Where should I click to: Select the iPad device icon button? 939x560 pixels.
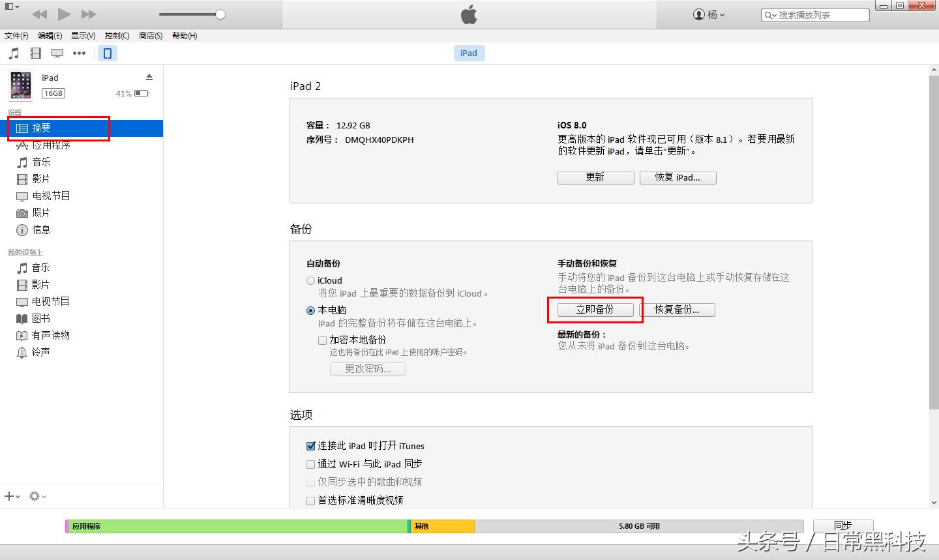pyautogui.click(x=108, y=53)
